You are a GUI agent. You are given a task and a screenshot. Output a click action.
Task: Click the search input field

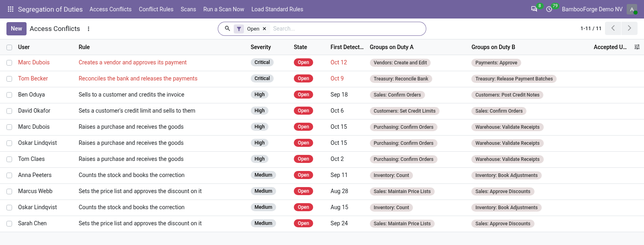pos(346,29)
